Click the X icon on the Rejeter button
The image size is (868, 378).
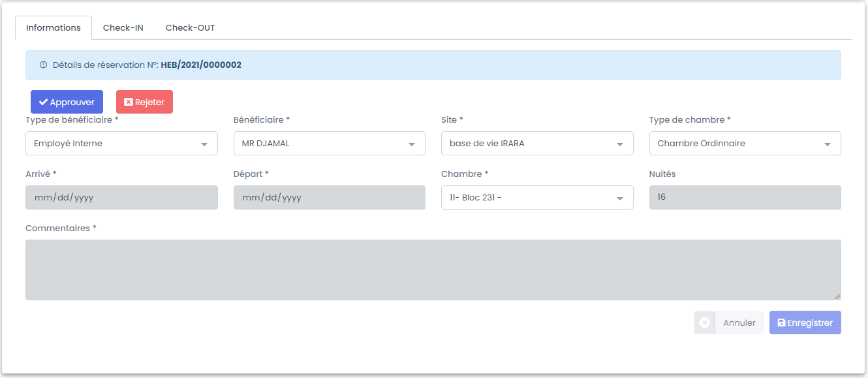pos(129,102)
